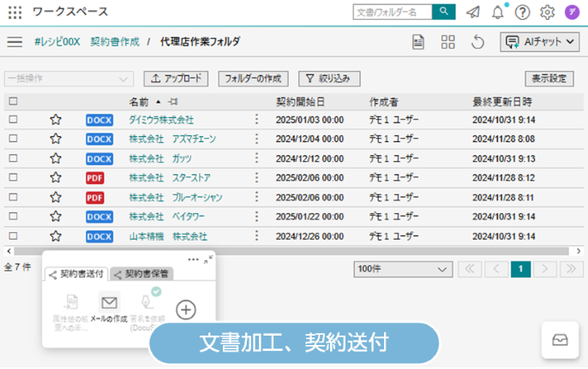The width and height of the screenshot is (588, 369).
Task: Star the 株式会社 ブルーオーシャン row
Action: pos(56,198)
